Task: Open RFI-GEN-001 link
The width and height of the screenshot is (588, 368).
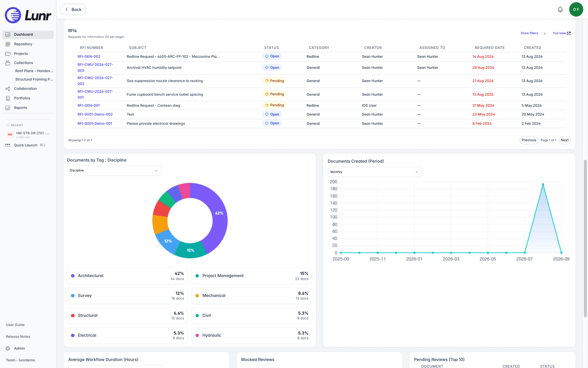Action: click(x=89, y=105)
